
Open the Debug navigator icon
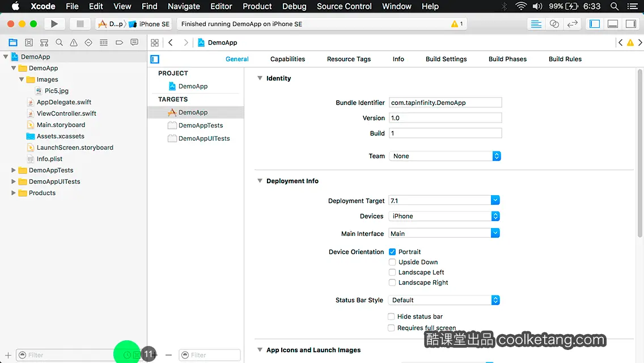(x=104, y=43)
